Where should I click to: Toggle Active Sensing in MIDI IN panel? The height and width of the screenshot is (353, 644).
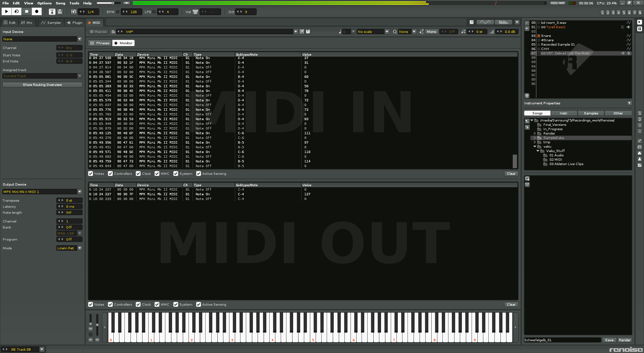click(199, 173)
